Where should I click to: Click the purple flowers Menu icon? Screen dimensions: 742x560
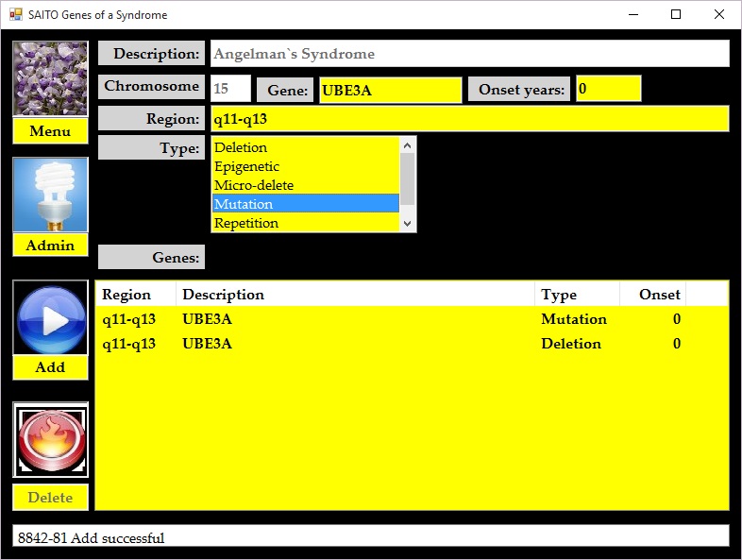(x=50, y=78)
